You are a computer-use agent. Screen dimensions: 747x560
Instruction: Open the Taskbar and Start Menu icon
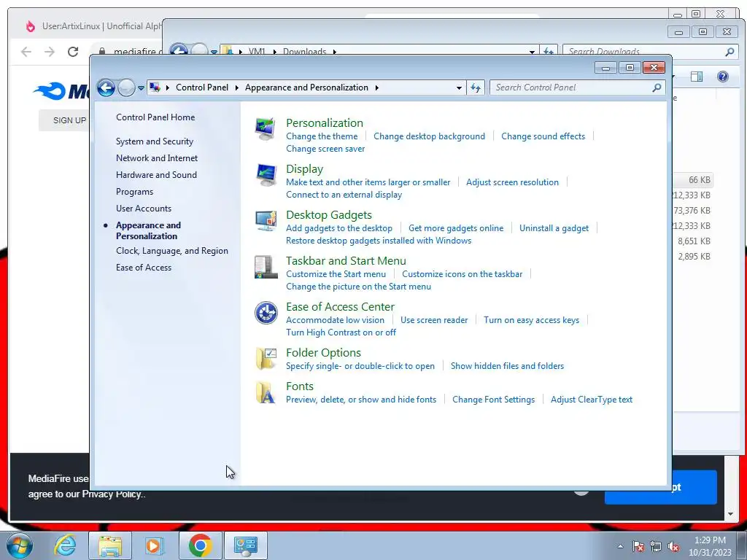[x=266, y=267]
